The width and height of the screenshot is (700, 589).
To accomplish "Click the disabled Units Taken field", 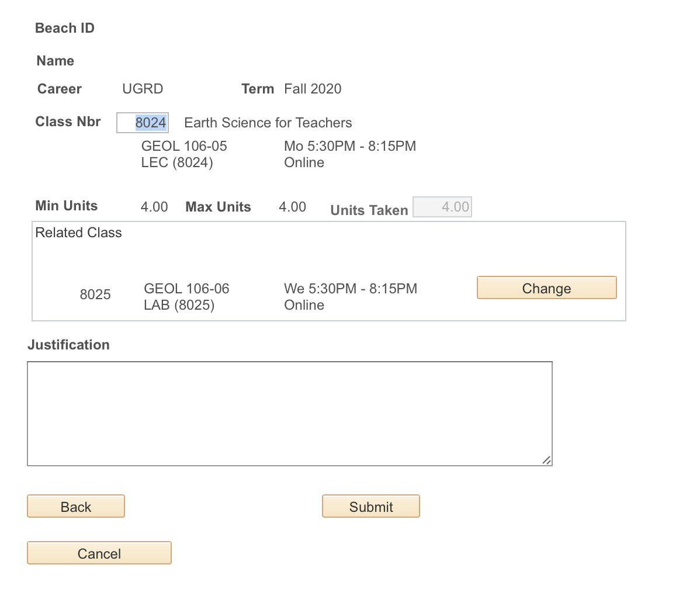I will [x=442, y=207].
